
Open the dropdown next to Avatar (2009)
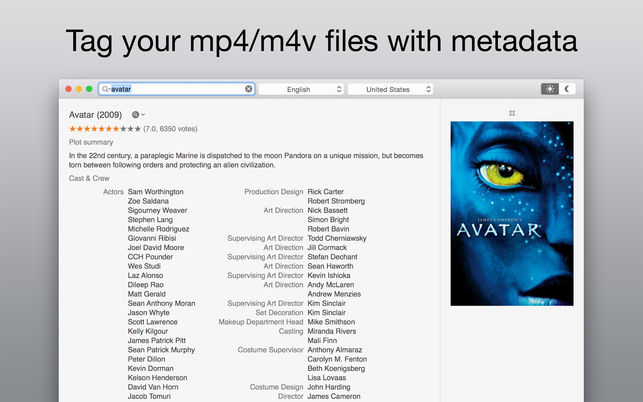coord(138,115)
